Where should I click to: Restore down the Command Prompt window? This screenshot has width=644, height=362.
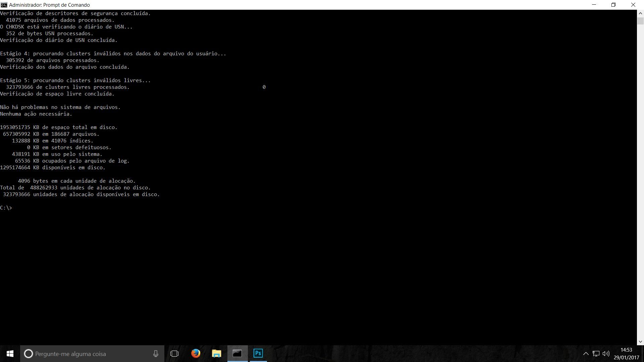pos(613,5)
